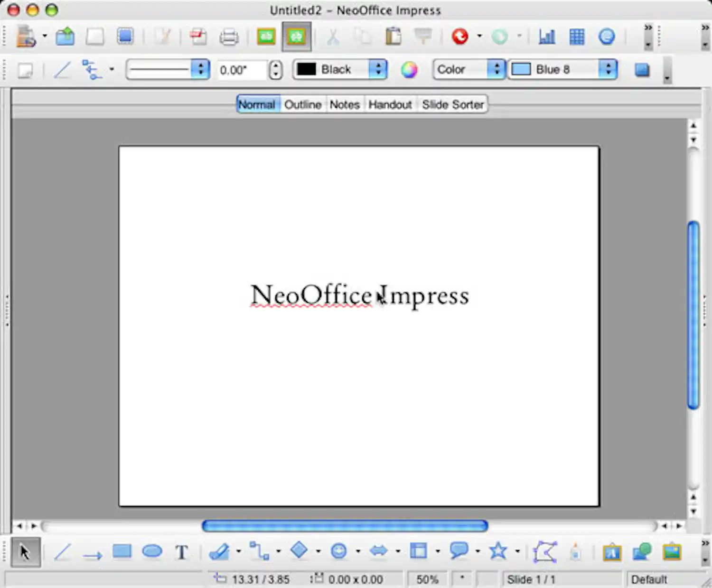
Task: Open the print dialog via printer icon
Action: 228,37
